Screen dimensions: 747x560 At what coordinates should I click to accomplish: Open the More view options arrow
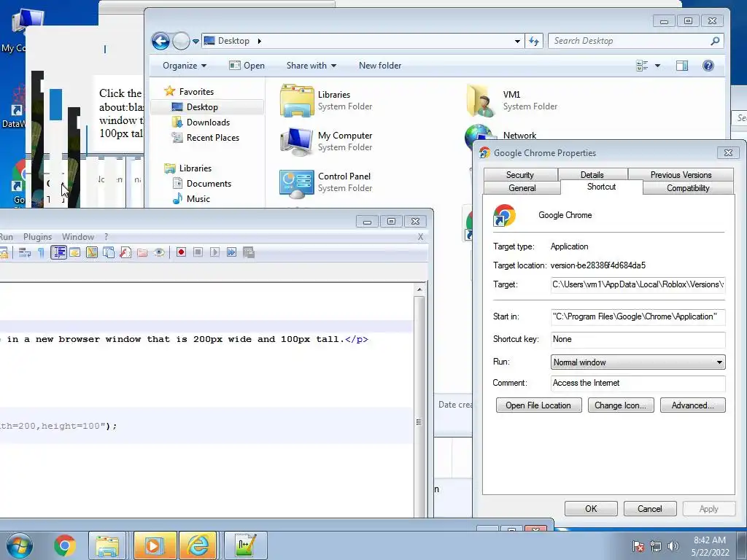(x=657, y=66)
